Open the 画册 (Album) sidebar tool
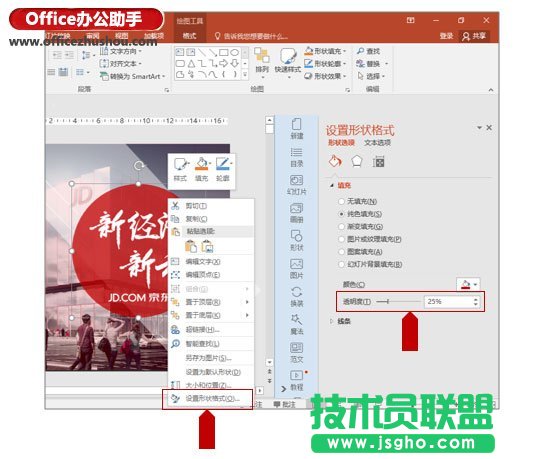Screen dimensions: 538x459 coord(297,213)
